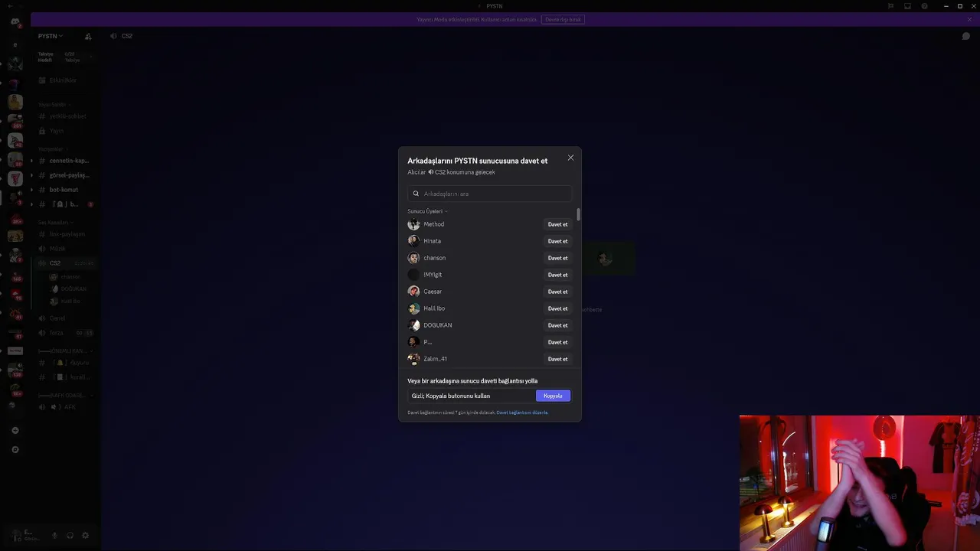This screenshot has width=980, height=551.
Task: Click Add a Server plus icon
Action: click(x=15, y=430)
